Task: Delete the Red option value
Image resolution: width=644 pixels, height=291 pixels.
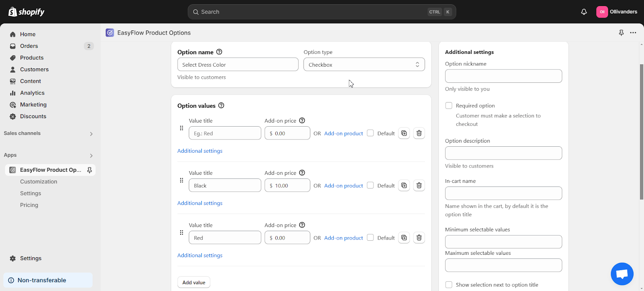Action: (x=419, y=238)
